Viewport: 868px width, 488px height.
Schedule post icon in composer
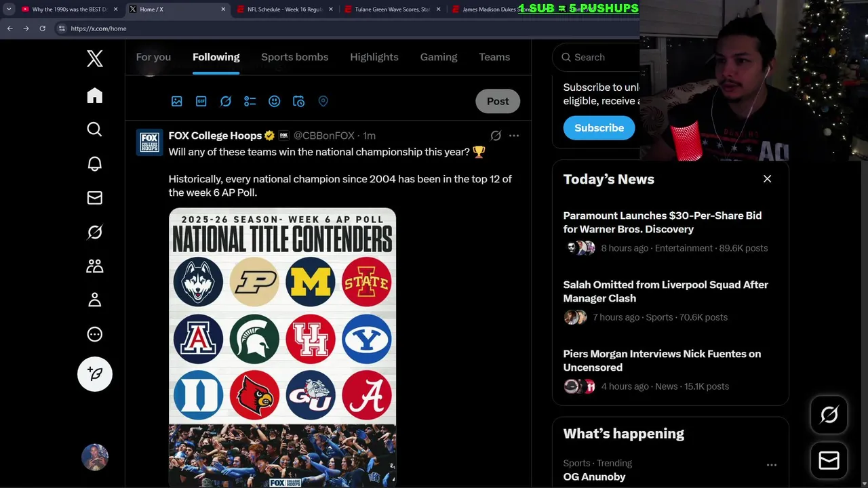(299, 101)
